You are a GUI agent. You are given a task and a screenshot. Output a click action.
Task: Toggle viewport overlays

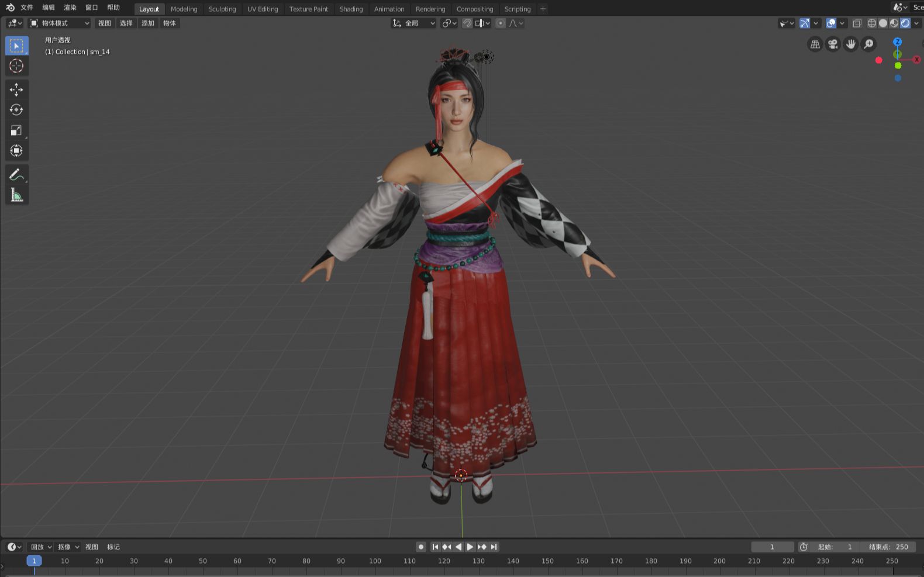pyautogui.click(x=831, y=23)
